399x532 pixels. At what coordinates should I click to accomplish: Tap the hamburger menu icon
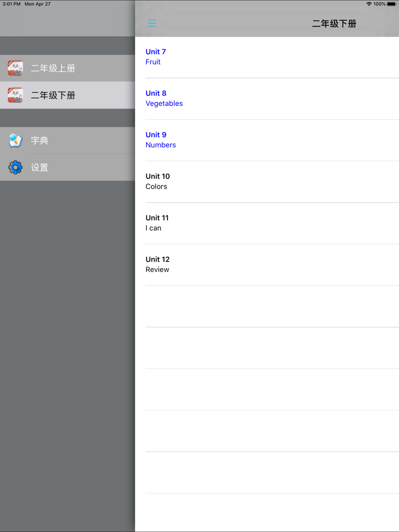point(152,23)
